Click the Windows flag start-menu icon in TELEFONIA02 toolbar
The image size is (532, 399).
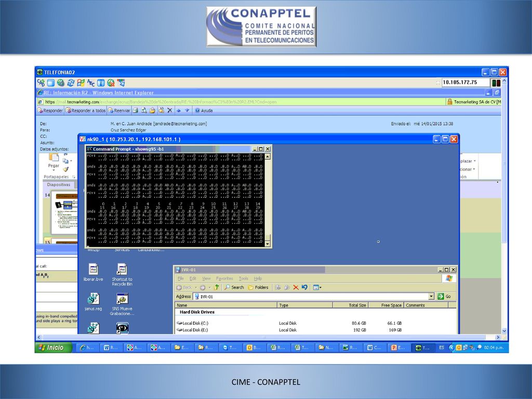(81, 83)
